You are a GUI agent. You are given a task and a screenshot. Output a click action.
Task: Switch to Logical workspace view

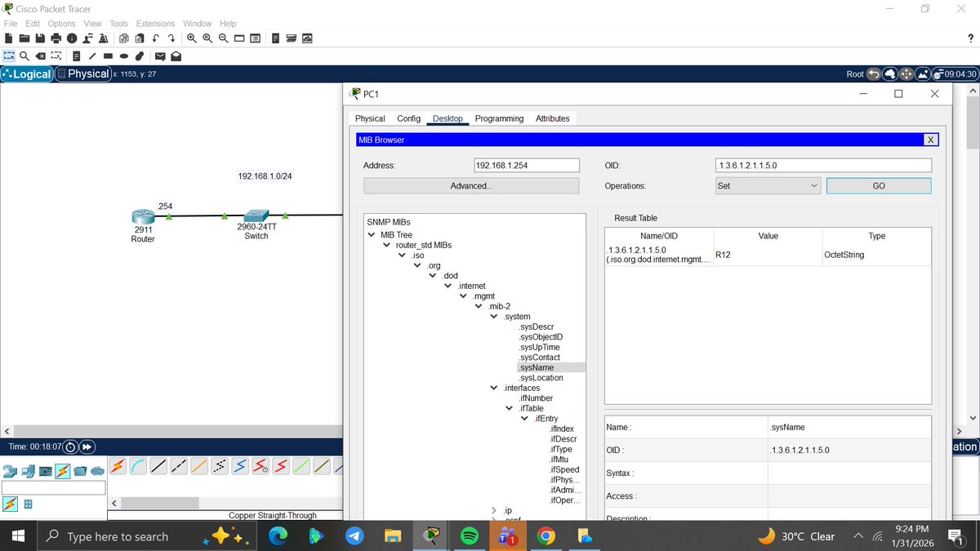[28, 73]
